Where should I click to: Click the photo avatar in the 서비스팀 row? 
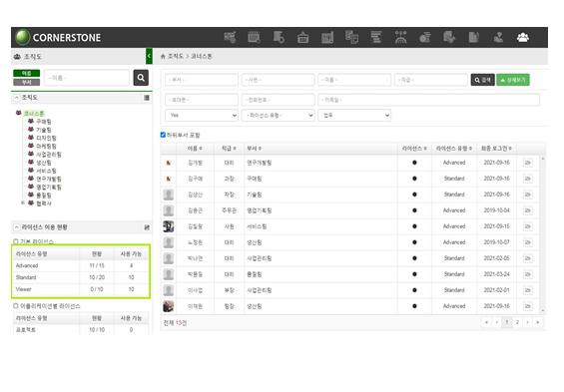coord(168,226)
